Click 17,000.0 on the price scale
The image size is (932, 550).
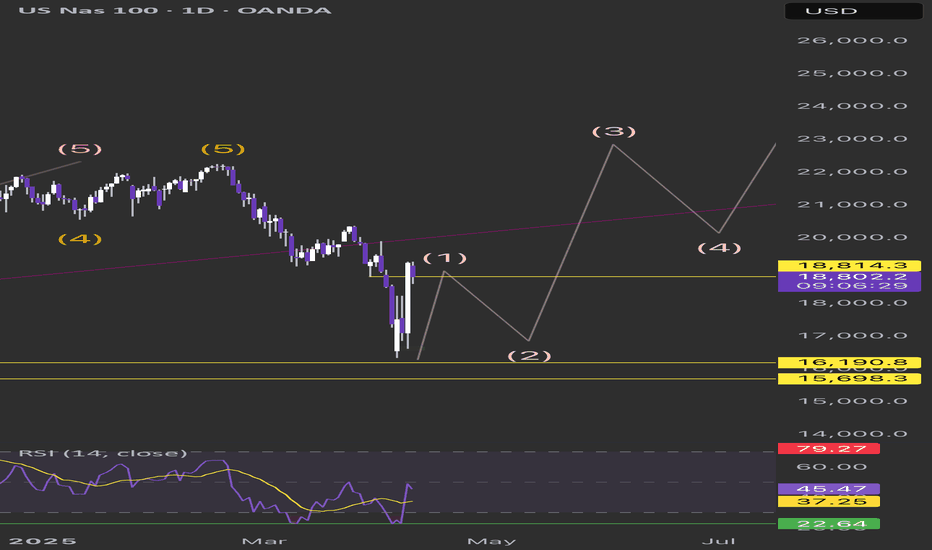(852, 335)
